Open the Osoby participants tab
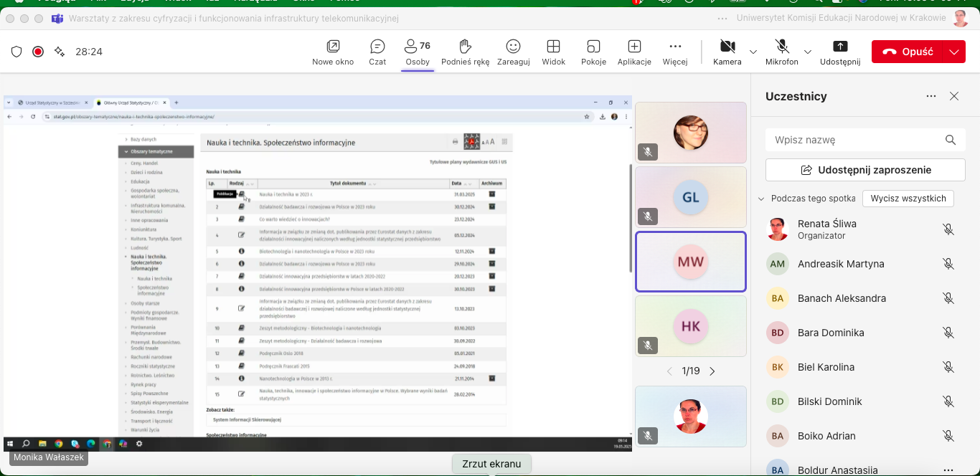This screenshot has width=980, height=476. click(x=418, y=52)
